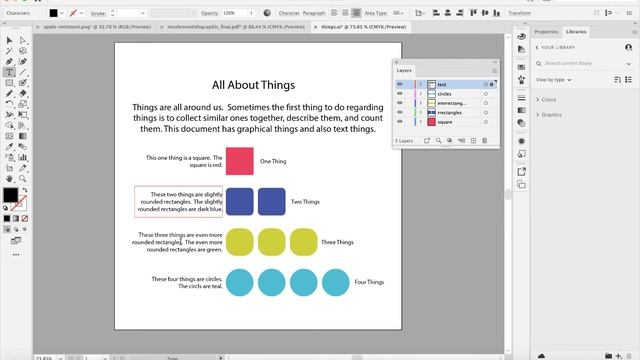This screenshot has height=360, width=640.
Task: Swap fill and stroke colors
Action: [x=25, y=190]
